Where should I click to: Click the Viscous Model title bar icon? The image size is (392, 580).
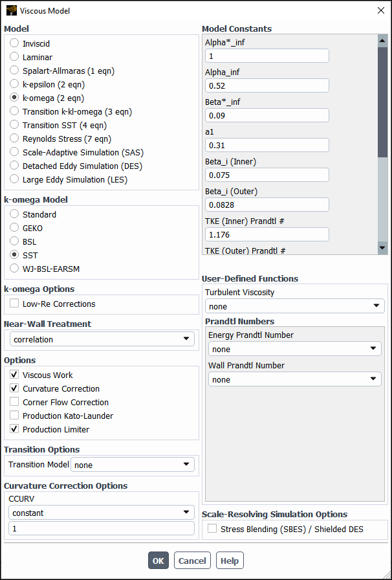[x=11, y=10]
